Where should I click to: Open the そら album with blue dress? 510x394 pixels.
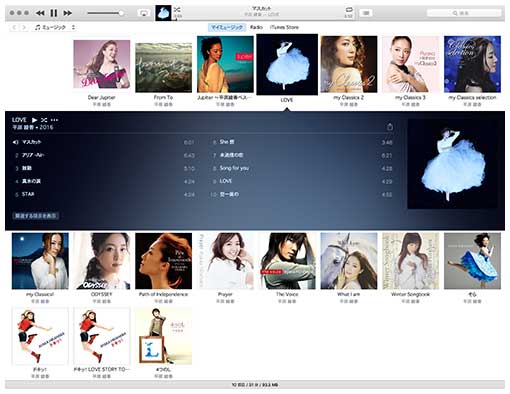(472, 261)
